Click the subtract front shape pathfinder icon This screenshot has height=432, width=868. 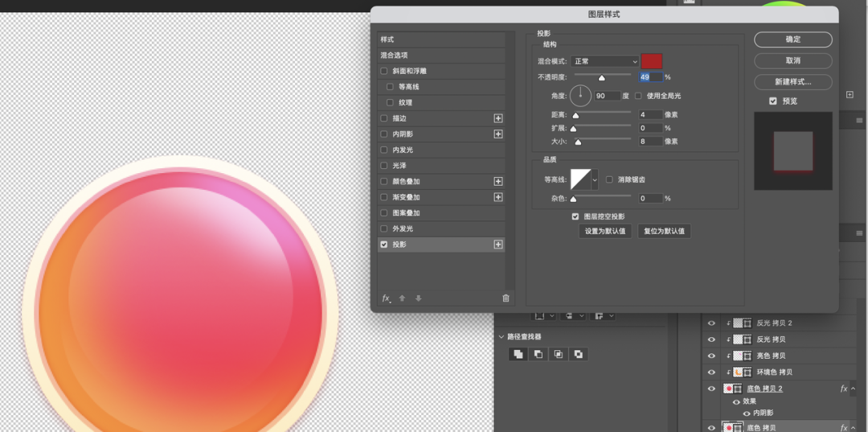(538, 355)
